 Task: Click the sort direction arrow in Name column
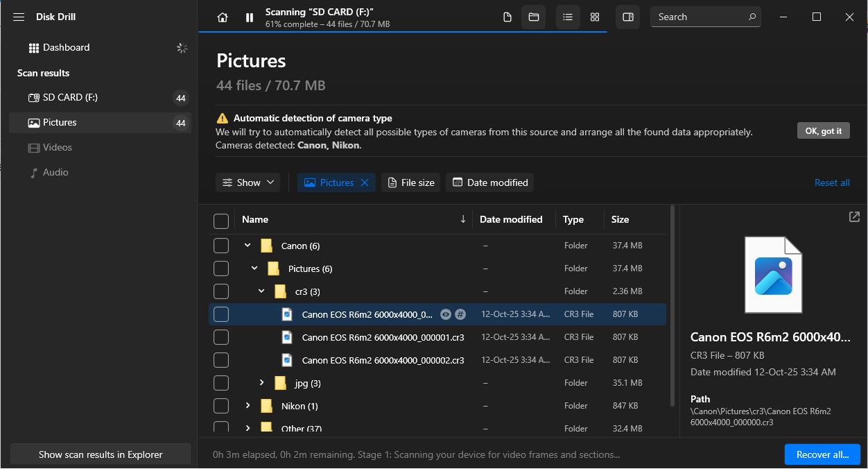(463, 219)
